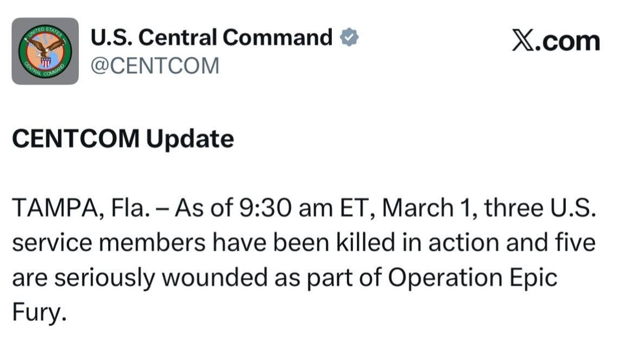Click the word "Update" in the heading
624x364 pixels.
(190, 139)
